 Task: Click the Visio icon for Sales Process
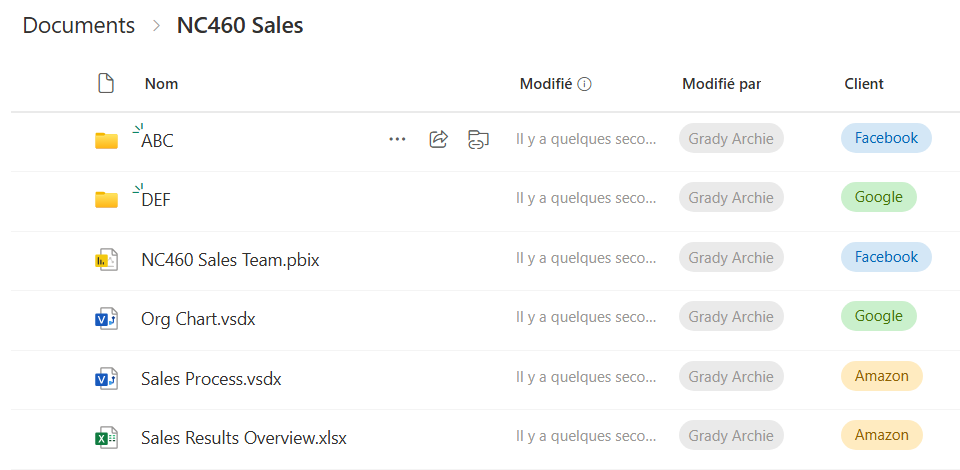coord(107,379)
